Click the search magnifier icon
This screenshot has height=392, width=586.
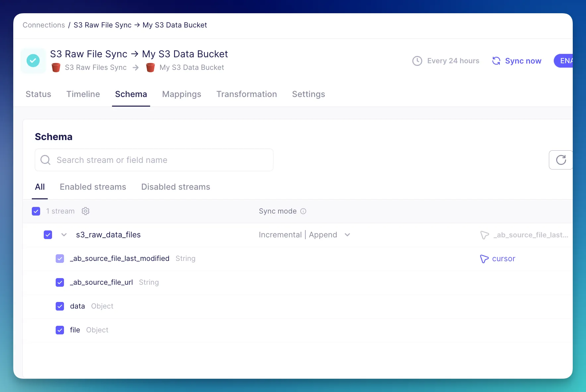pos(45,160)
